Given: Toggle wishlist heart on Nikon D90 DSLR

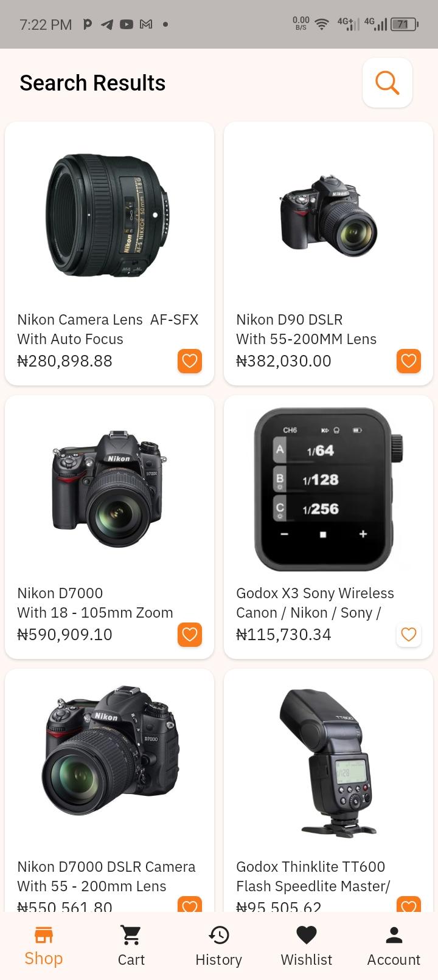Looking at the screenshot, I should click(409, 361).
